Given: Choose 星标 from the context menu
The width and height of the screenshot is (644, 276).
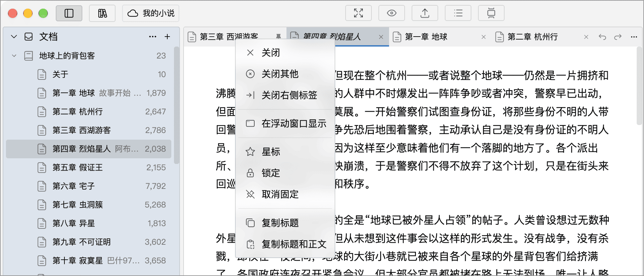Looking at the screenshot, I should [285, 152].
